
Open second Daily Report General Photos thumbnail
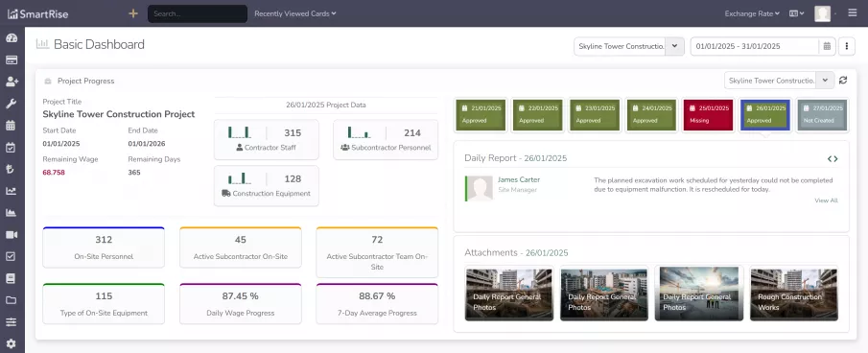pyautogui.click(x=604, y=294)
